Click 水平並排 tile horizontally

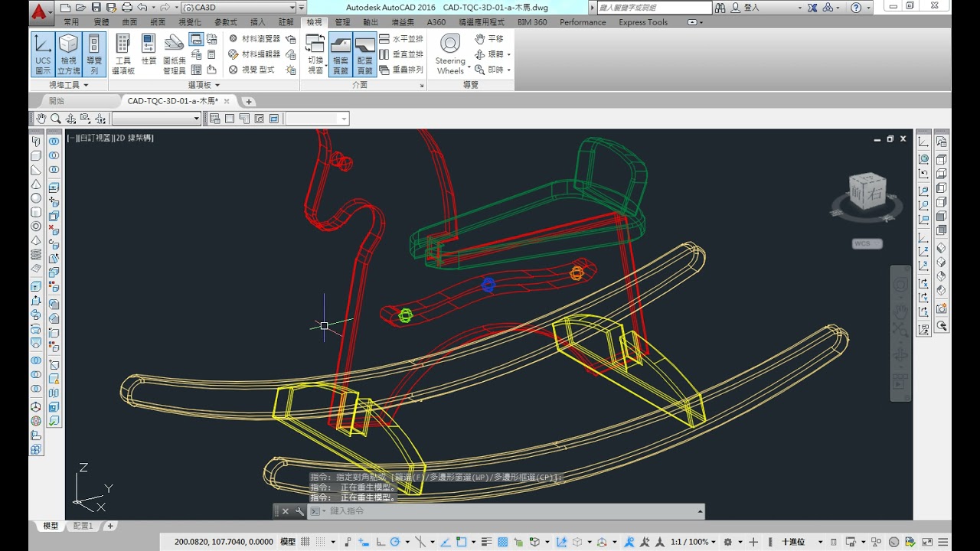401,38
